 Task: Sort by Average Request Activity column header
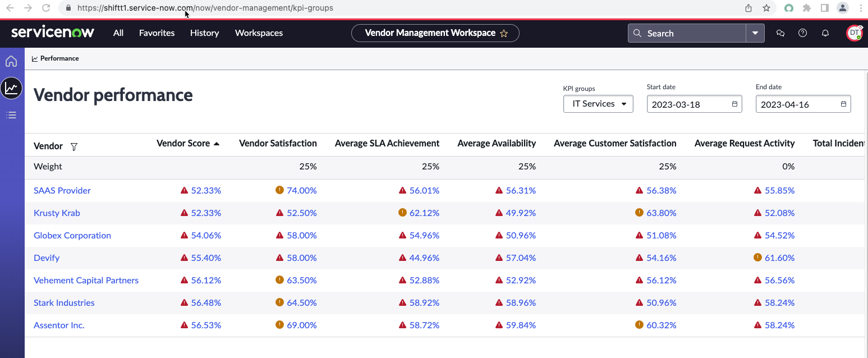point(745,144)
